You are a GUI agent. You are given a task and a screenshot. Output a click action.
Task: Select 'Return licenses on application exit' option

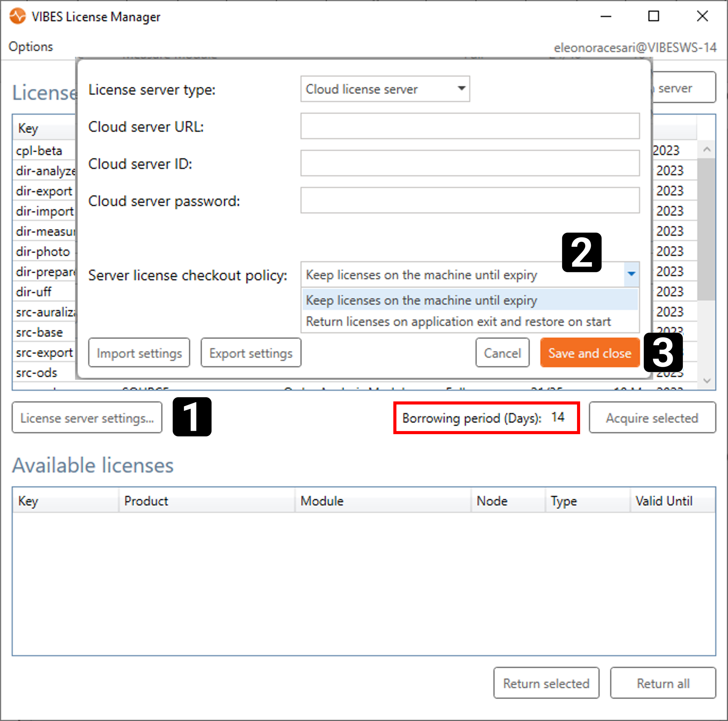[470, 321]
